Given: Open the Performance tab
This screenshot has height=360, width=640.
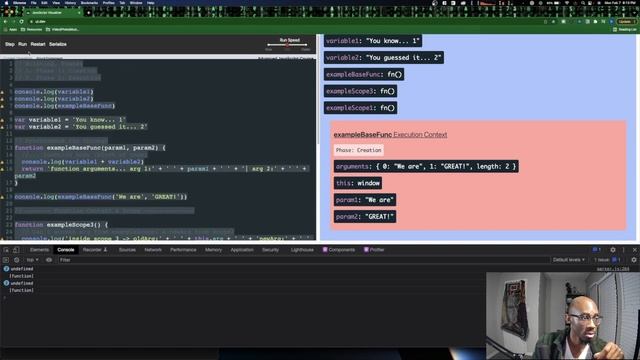Looking at the screenshot, I should point(183,250).
